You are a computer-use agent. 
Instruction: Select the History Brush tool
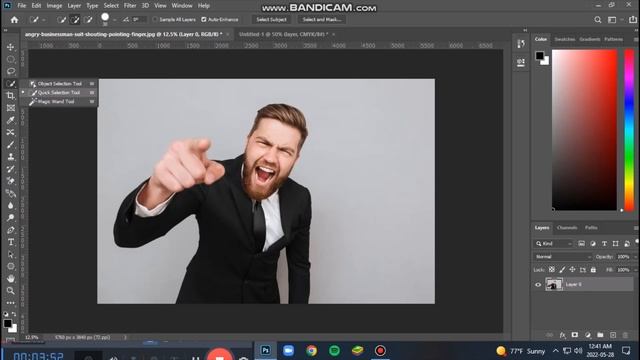(11, 169)
